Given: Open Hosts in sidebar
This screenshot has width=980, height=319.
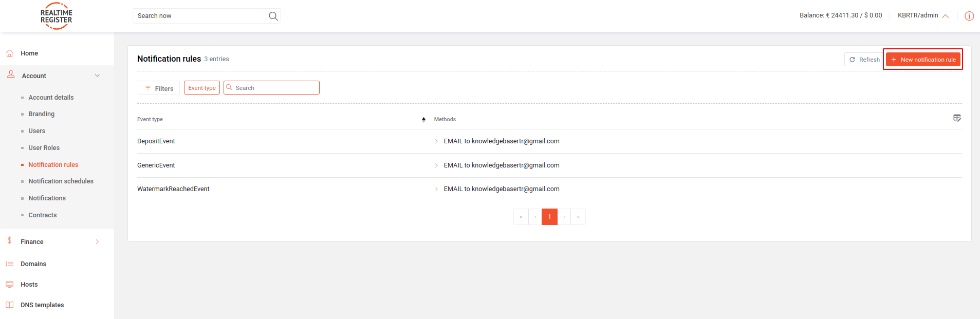Looking at the screenshot, I should [29, 285].
